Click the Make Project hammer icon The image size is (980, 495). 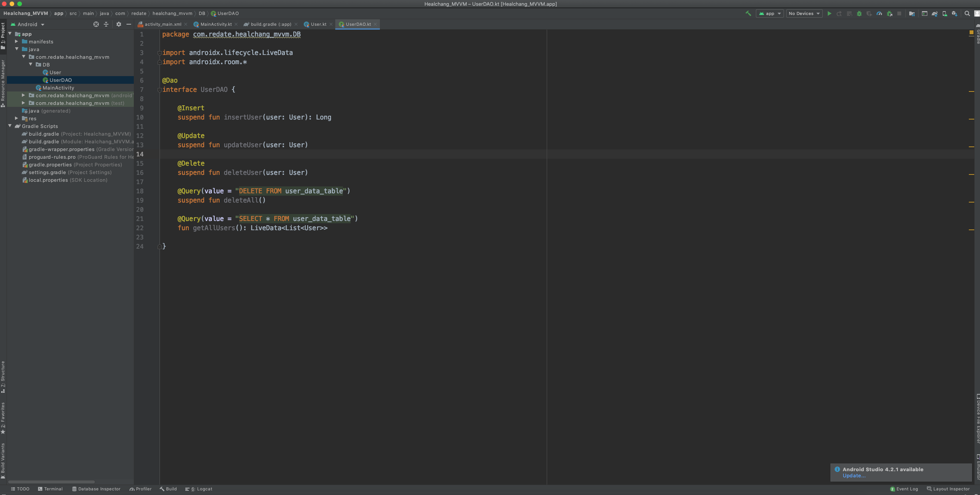pyautogui.click(x=748, y=13)
